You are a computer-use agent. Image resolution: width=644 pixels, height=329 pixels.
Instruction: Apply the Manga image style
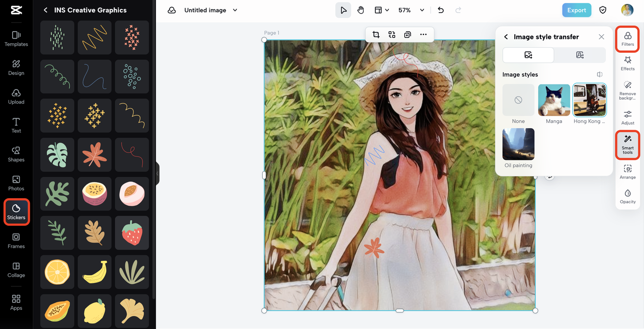[554, 100]
